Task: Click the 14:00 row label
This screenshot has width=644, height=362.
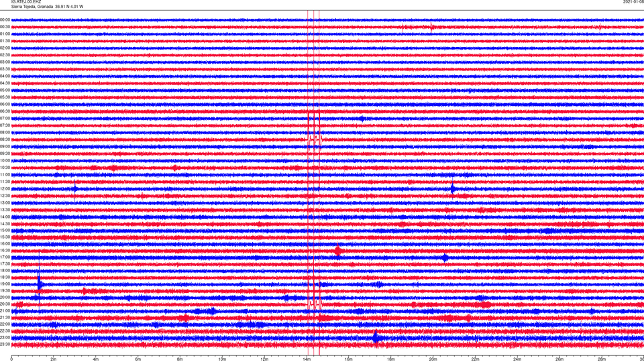Action: (x=5, y=217)
